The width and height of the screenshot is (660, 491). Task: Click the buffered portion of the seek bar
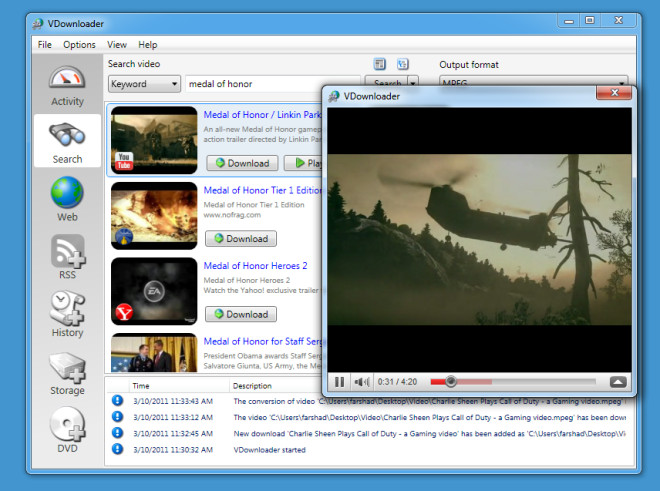474,382
